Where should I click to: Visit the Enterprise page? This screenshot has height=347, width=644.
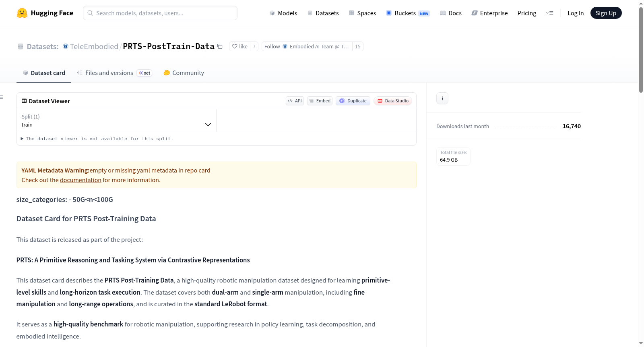coord(489,13)
